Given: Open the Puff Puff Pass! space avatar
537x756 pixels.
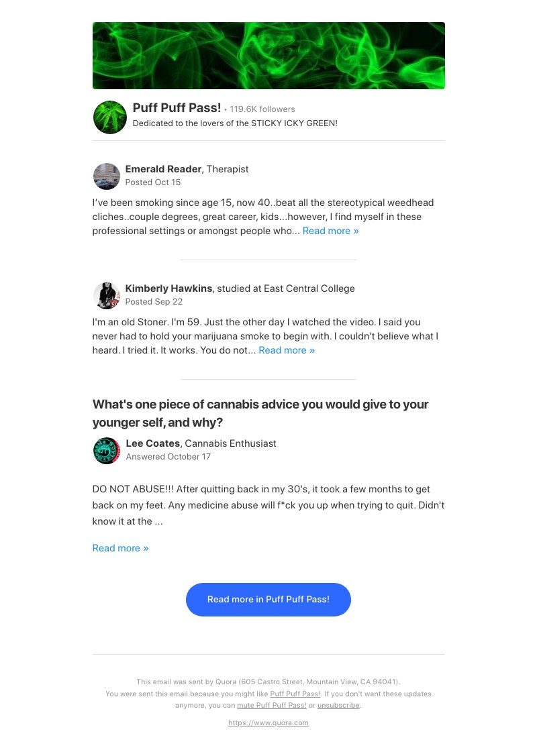Looking at the screenshot, I should (x=109, y=117).
